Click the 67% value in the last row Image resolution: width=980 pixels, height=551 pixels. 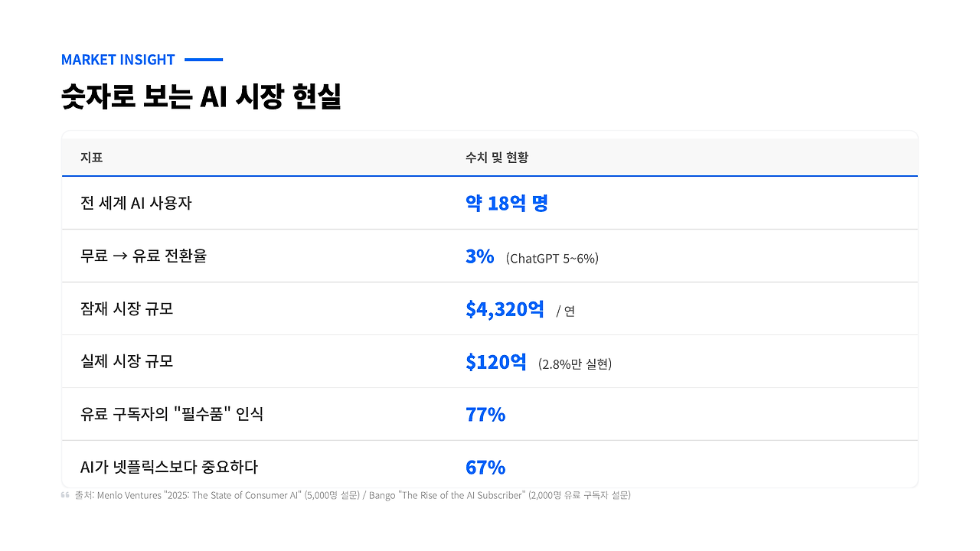click(485, 467)
